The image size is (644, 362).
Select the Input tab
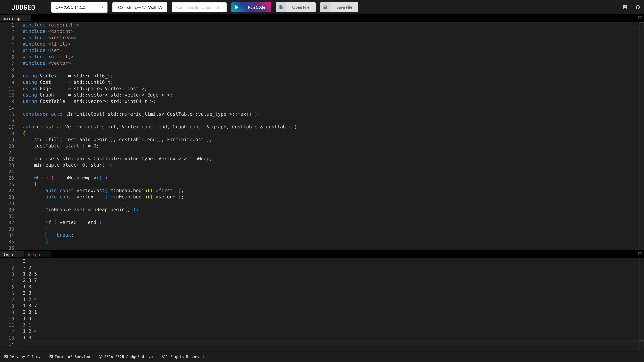(x=9, y=255)
